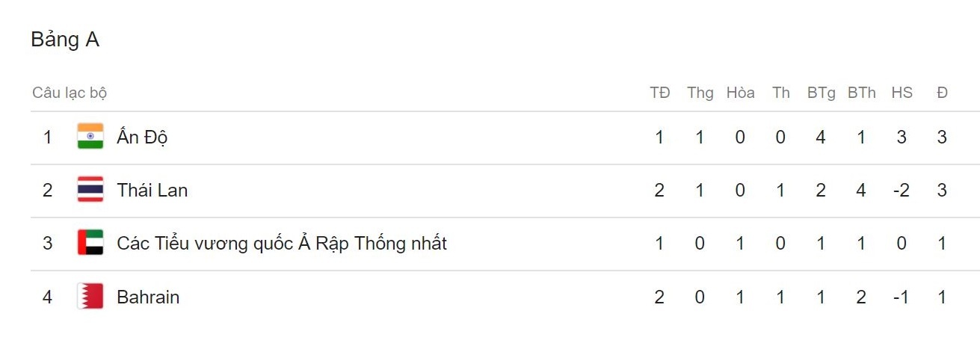Click the BTg goals-for header
980x352 pixels.
point(821,93)
